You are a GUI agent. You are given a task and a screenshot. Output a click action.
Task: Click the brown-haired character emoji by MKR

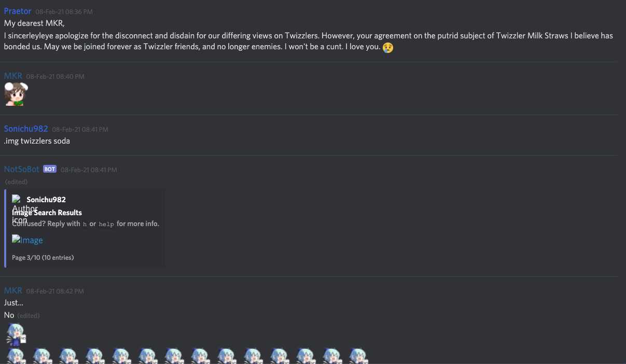pyautogui.click(x=16, y=94)
